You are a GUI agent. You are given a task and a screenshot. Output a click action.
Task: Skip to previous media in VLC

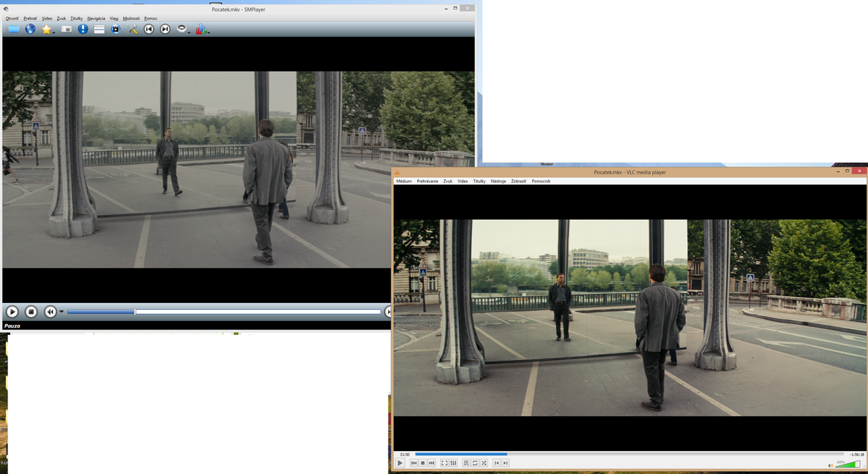414,463
